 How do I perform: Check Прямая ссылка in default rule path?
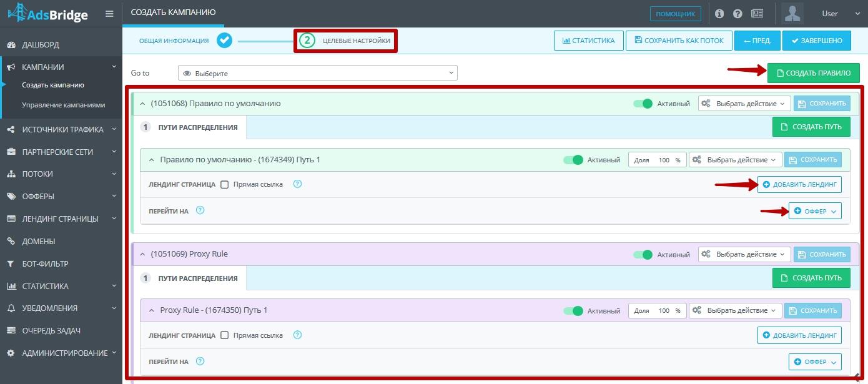(x=225, y=185)
